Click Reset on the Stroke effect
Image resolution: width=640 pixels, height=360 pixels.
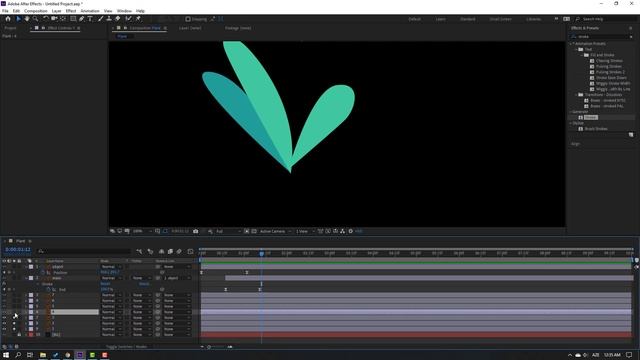tap(105, 284)
